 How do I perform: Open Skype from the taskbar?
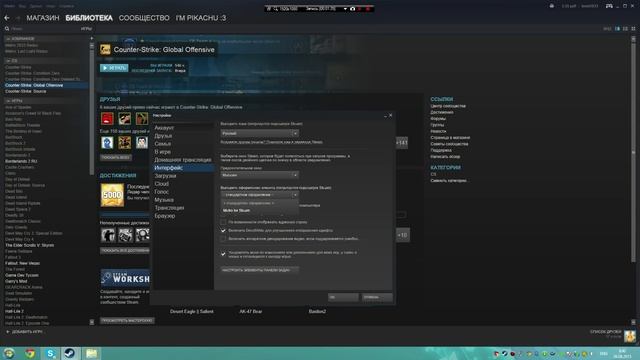tap(51, 353)
